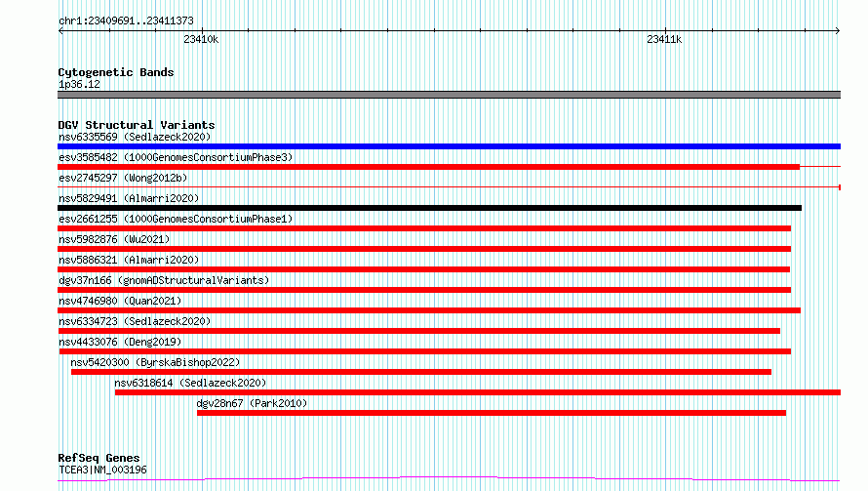Click the chr1:23409691..23411373 coordinates text

coord(126,20)
